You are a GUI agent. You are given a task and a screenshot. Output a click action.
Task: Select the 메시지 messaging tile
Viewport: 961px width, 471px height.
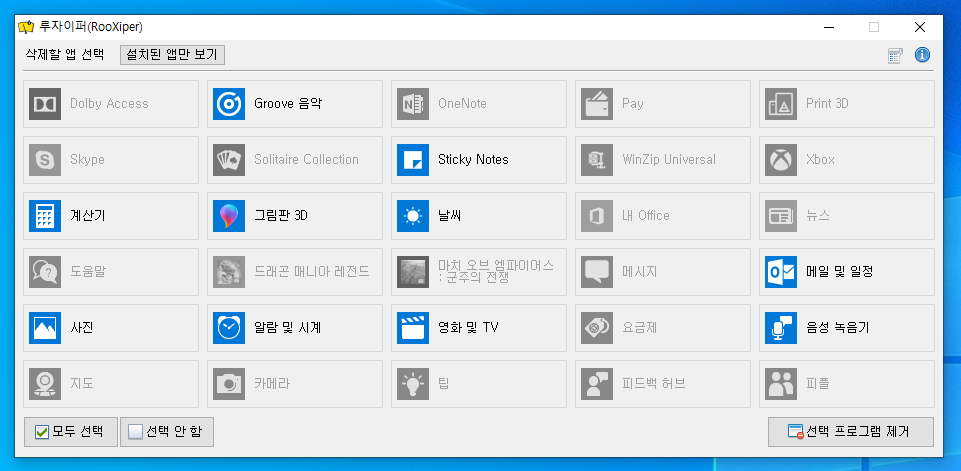[x=663, y=272]
